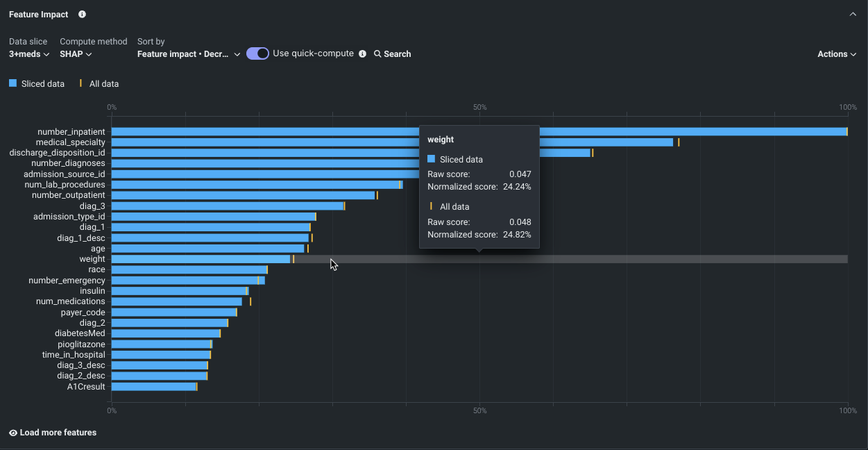Click the A1Cresult feature bar

click(x=153, y=387)
